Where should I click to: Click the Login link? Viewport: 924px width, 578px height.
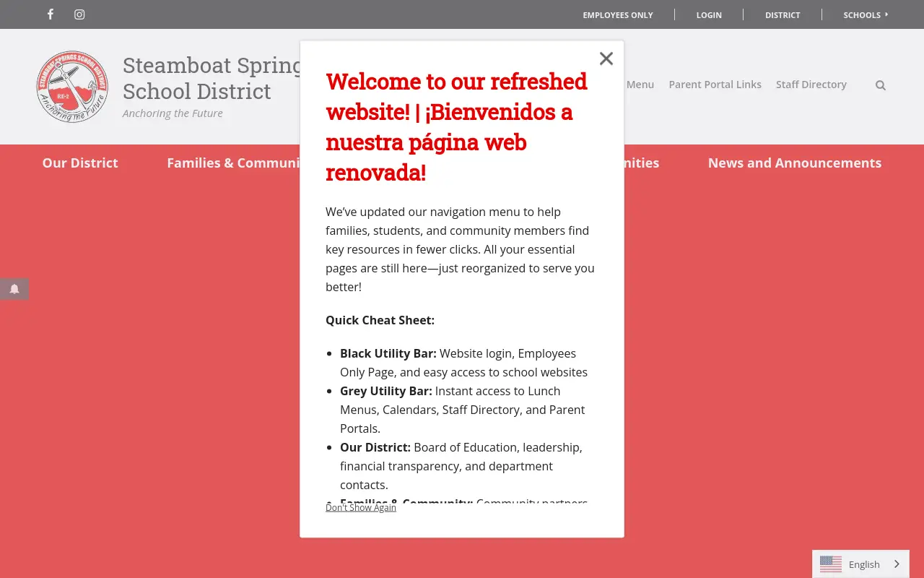coord(709,14)
